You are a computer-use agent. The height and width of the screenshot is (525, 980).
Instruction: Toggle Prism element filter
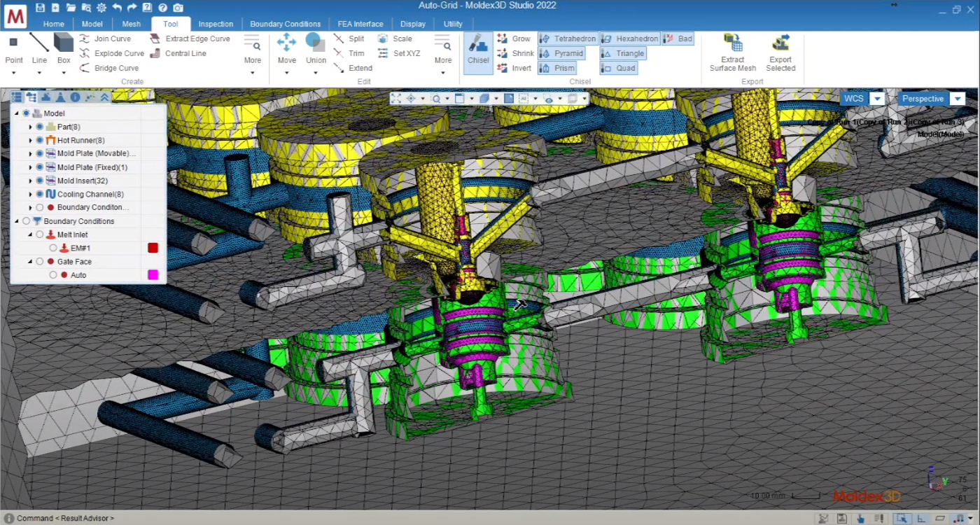(558, 69)
